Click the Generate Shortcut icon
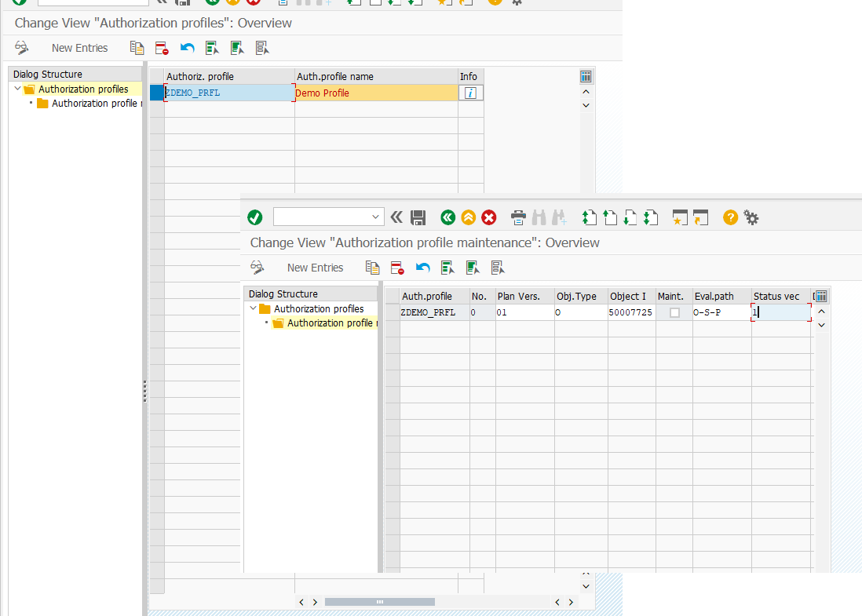The image size is (862, 616). (x=700, y=217)
